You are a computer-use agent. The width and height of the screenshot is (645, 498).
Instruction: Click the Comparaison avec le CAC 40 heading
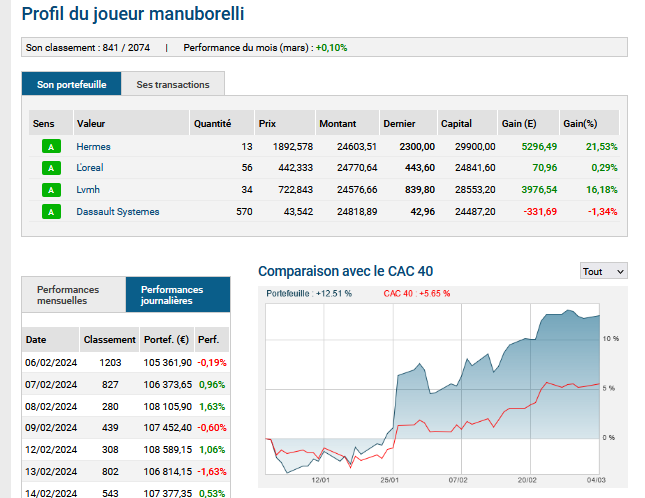346,271
